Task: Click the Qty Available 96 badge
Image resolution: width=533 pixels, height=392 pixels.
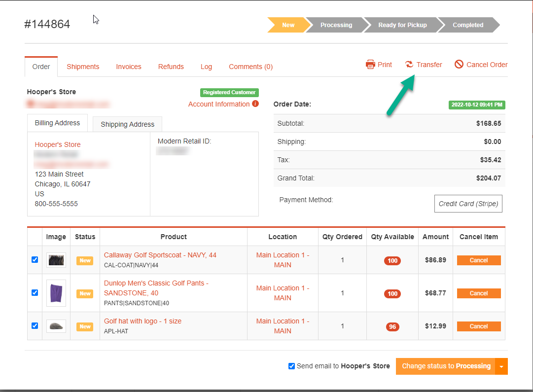Action: [392, 327]
